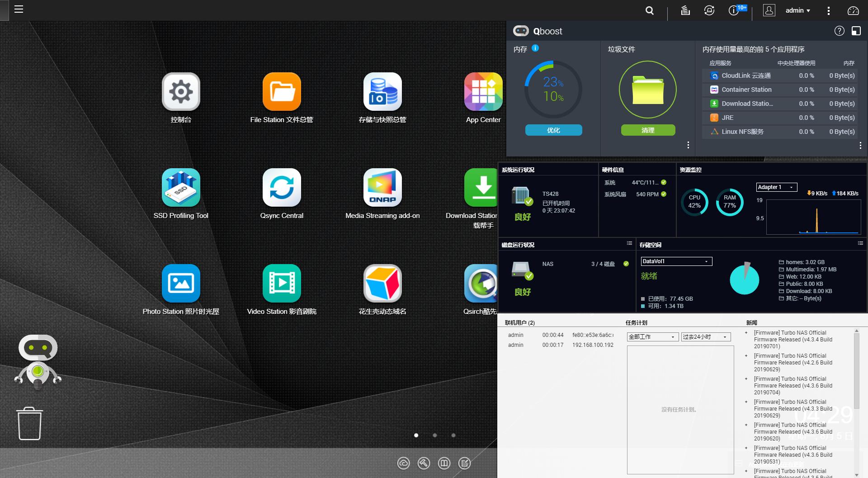Open the main menu hamburger icon
868x478 pixels.
(x=19, y=9)
